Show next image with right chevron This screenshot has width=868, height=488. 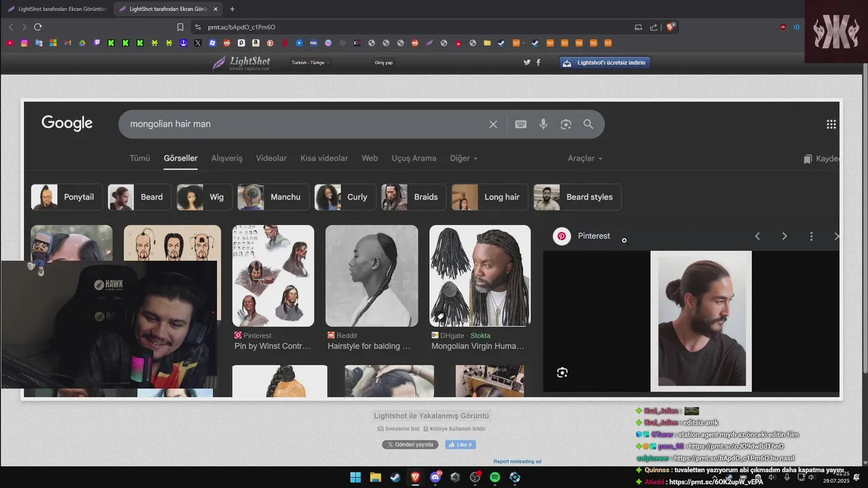pos(785,236)
